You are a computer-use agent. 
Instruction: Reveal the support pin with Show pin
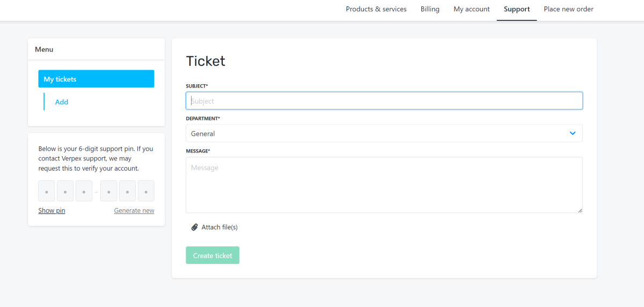coord(52,210)
